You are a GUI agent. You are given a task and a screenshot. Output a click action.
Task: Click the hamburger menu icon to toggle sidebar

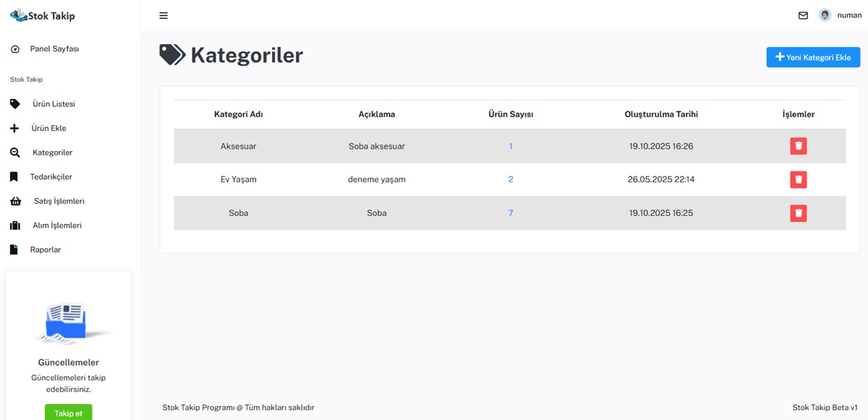(163, 16)
